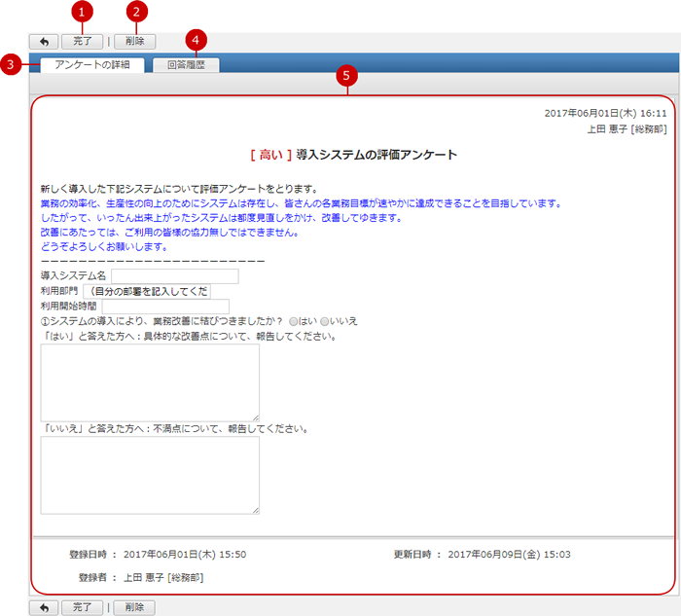Click the bottom 完了 button
681x616 pixels.
pos(82,607)
